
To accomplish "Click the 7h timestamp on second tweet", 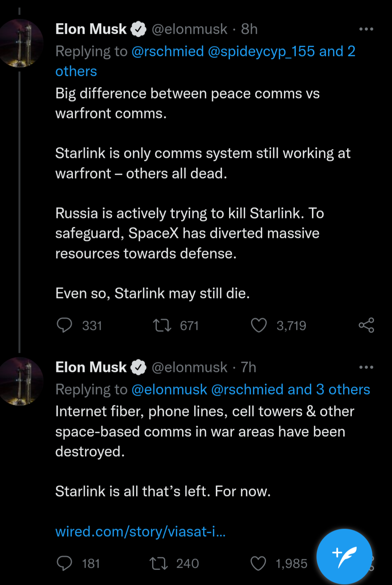I will coord(248,367).
